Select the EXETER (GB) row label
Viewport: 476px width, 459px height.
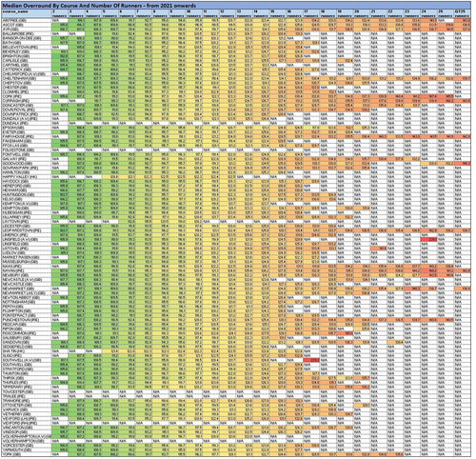click(x=12, y=131)
